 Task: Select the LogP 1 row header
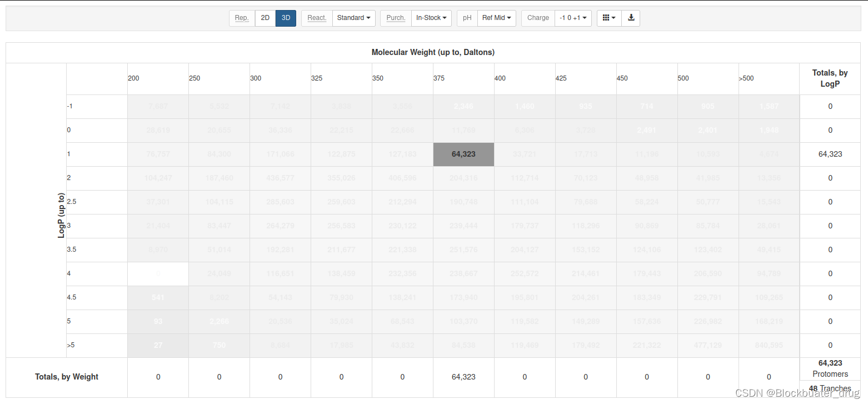97,154
